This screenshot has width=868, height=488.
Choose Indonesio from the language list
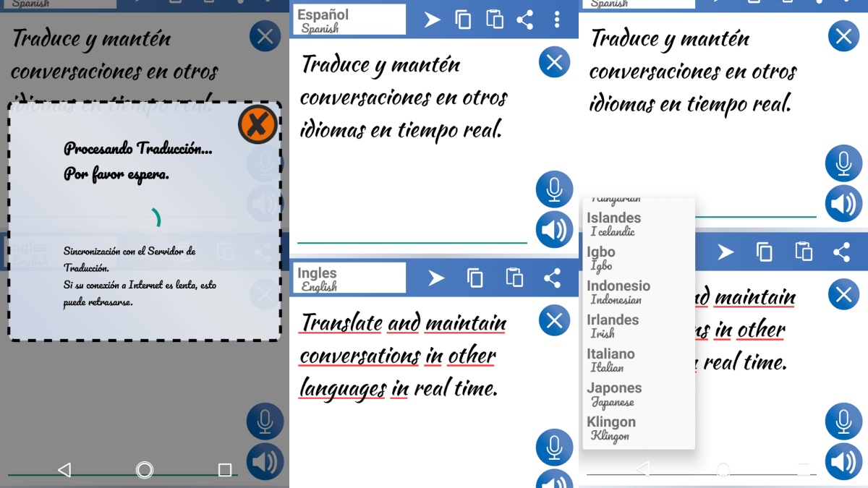point(618,292)
